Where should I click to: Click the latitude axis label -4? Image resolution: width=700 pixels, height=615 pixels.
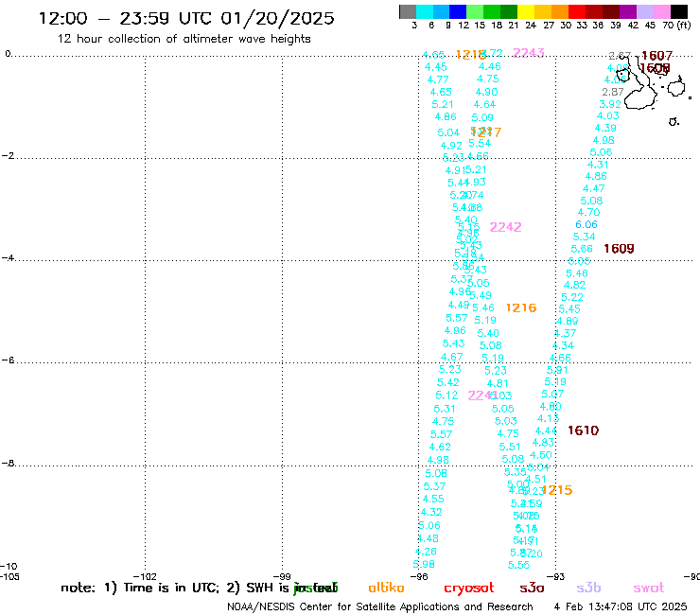coord(9,257)
